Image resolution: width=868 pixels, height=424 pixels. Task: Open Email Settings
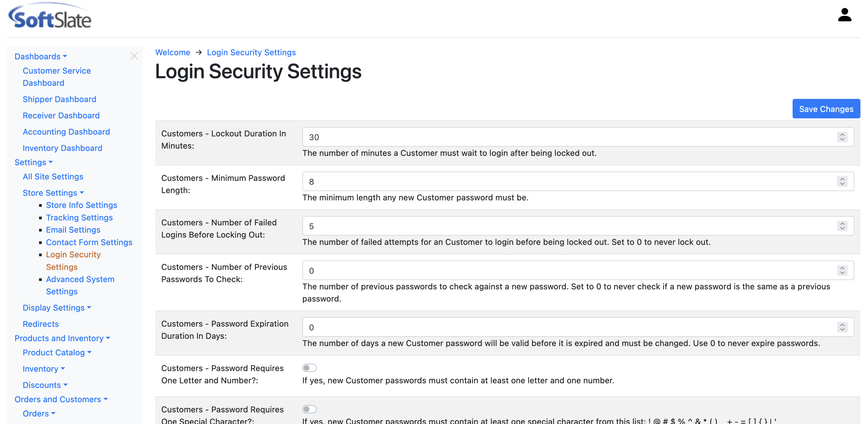click(x=73, y=230)
